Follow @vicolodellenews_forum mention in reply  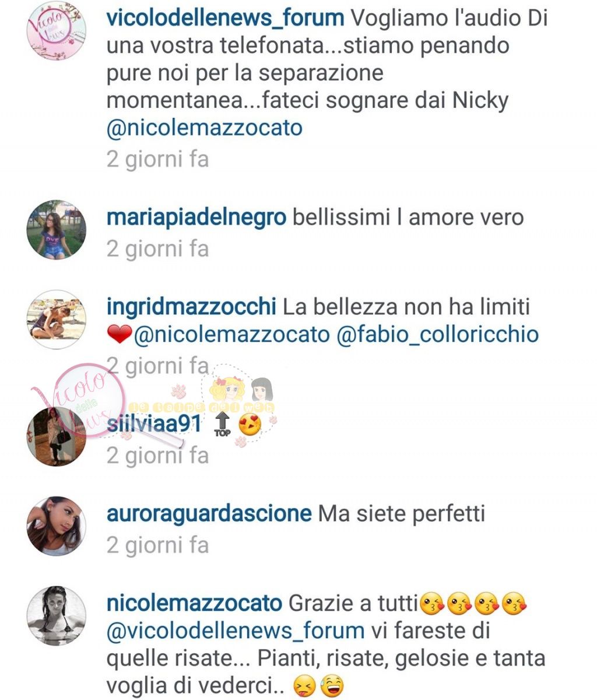click(236, 631)
